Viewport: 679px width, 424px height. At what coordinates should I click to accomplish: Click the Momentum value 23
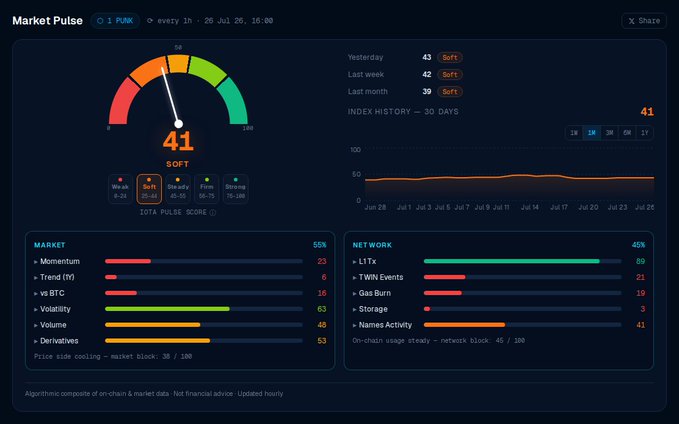322,262
